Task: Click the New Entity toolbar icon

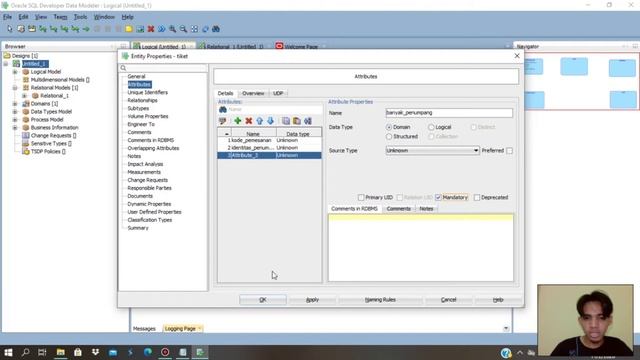Action: coord(21,29)
